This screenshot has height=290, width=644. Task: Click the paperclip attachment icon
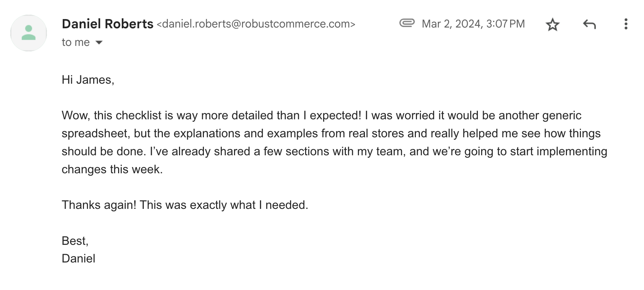pyautogui.click(x=407, y=23)
